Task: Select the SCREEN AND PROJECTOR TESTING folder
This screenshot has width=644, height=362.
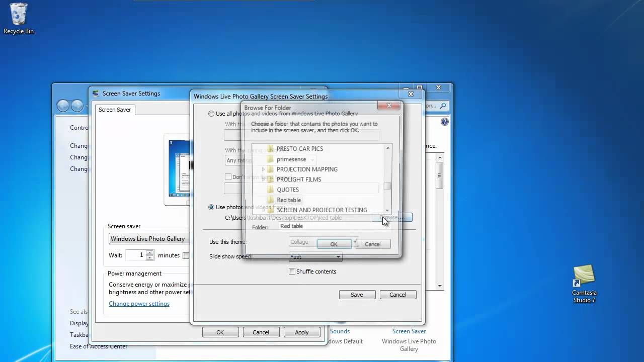Action: pyautogui.click(x=321, y=210)
